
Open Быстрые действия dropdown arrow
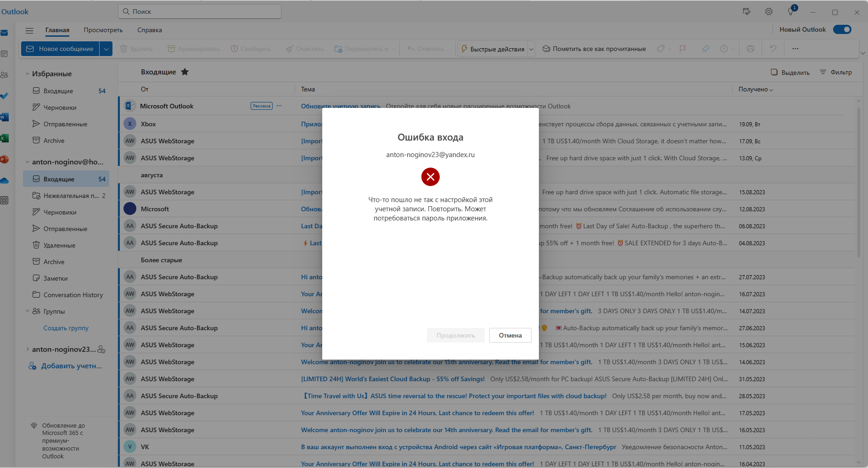click(x=532, y=49)
